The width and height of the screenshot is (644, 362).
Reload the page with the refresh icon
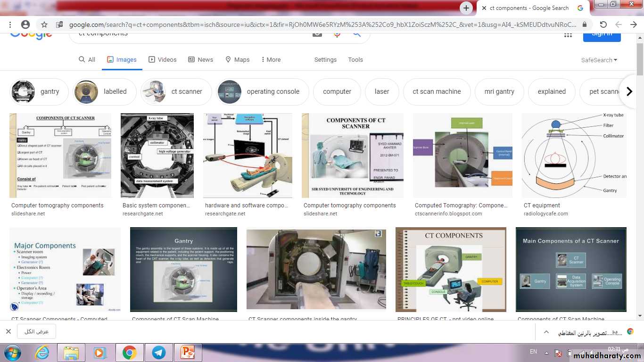tap(603, 25)
